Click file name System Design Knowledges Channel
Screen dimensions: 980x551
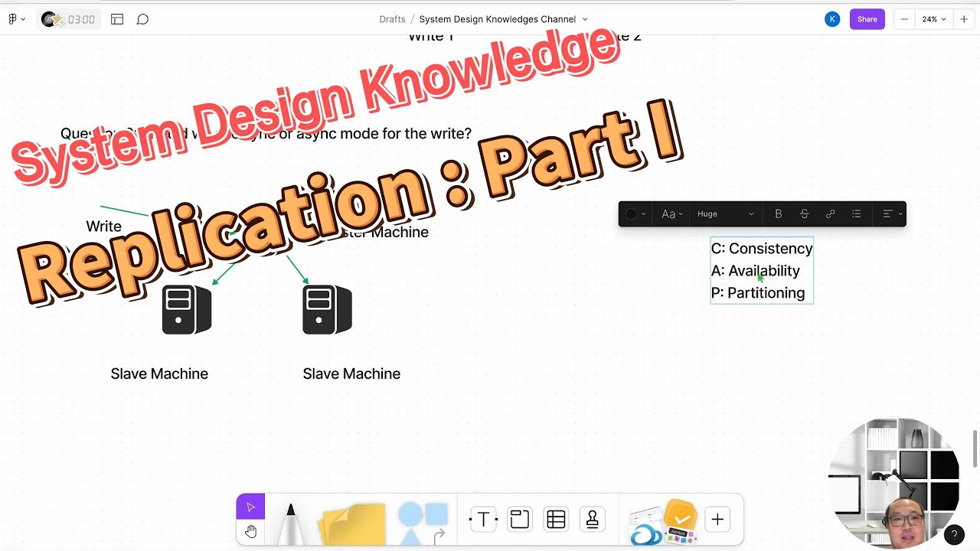pyautogui.click(x=498, y=19)
